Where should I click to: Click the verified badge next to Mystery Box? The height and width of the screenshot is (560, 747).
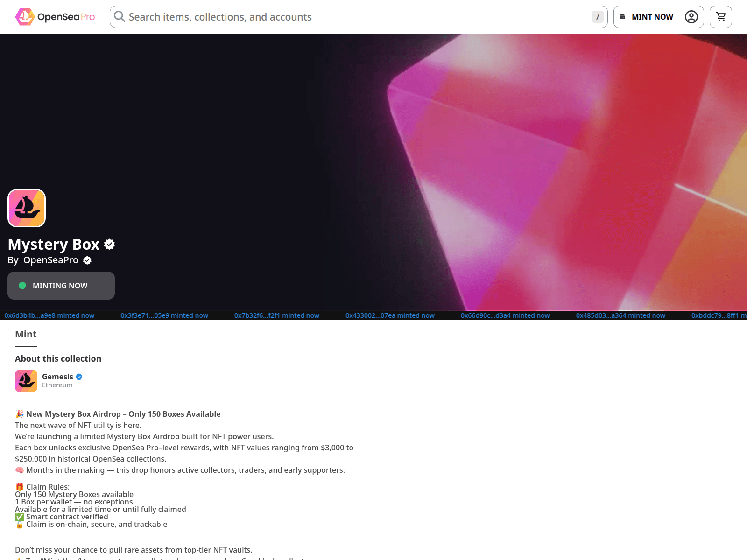(x=110, y=244)
